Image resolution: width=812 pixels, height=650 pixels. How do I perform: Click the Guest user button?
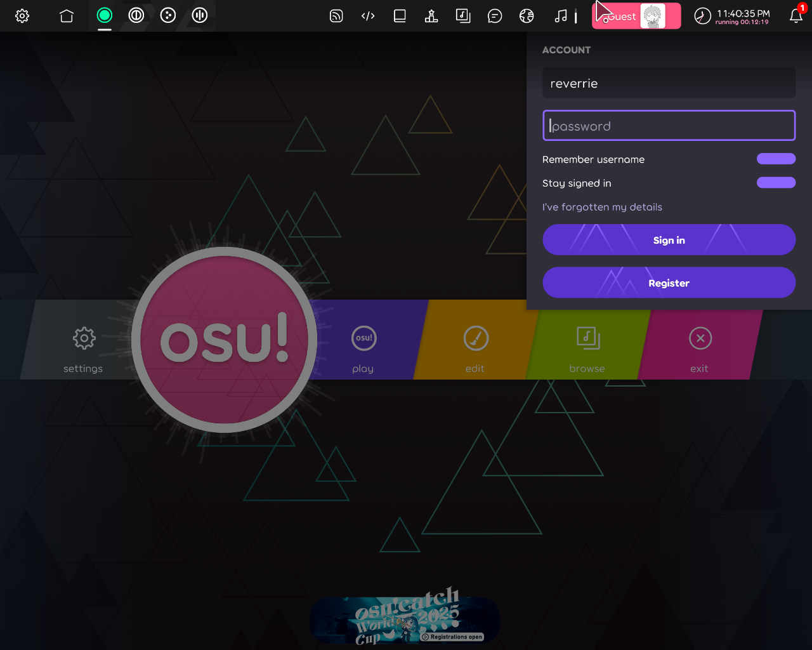tap(636, 16)
